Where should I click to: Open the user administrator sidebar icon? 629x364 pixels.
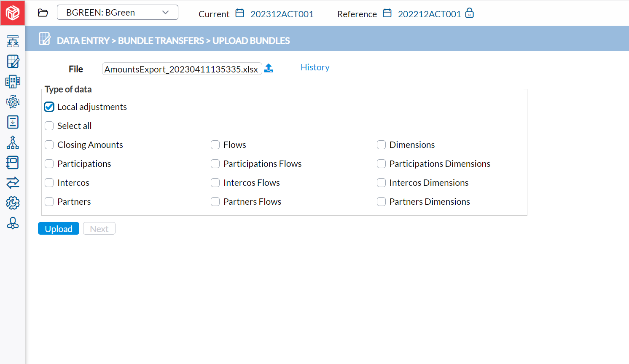click(13, 223)
